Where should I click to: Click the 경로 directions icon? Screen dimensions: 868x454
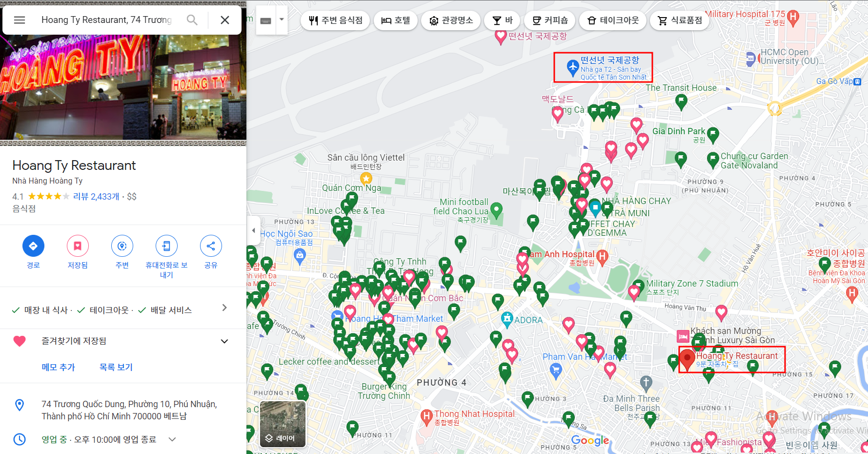point(33,246)
